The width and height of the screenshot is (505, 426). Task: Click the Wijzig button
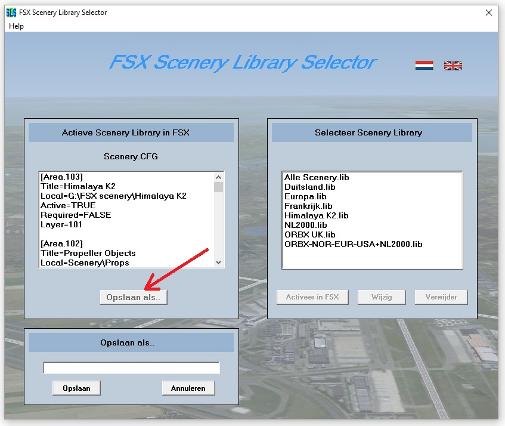(x=381, y=297)
